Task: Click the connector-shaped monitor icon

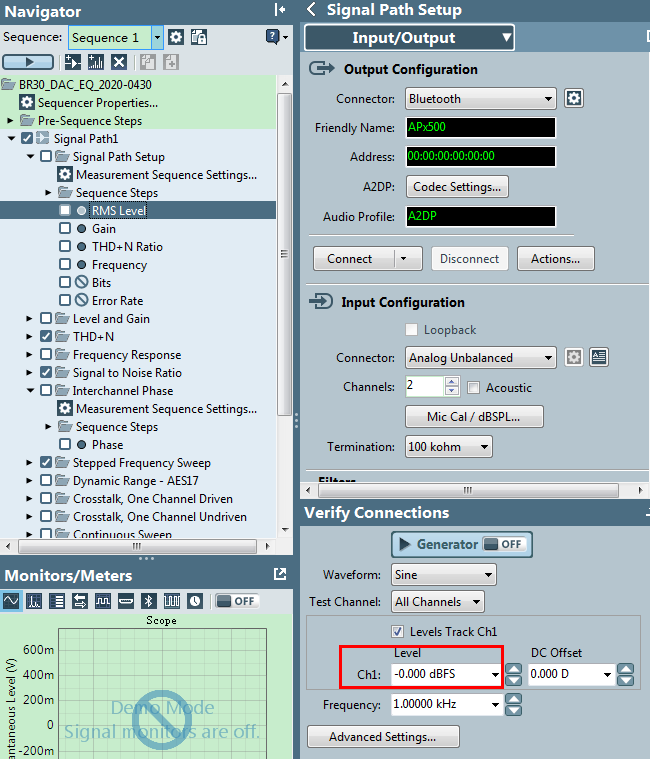Action: [x=126, y=601]
